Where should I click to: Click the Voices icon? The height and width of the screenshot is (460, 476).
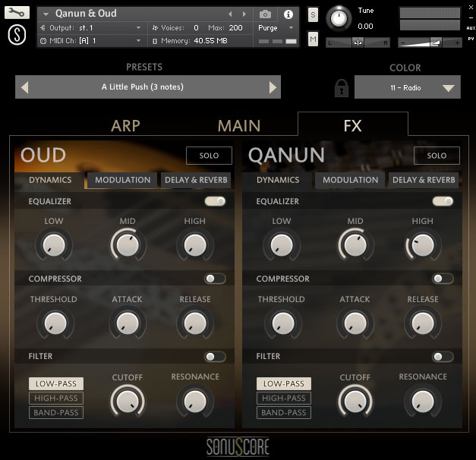pos(155,28)
